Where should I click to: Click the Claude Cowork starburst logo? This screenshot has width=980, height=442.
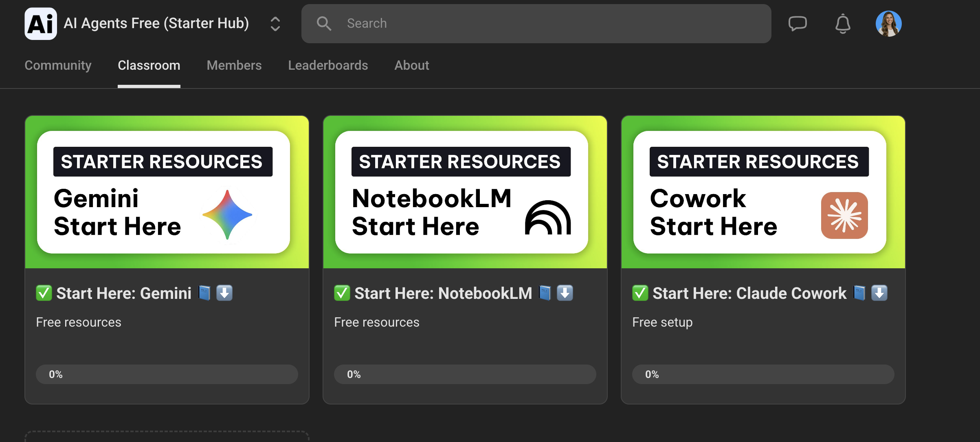pyautogui.click(x=844, y=215)
